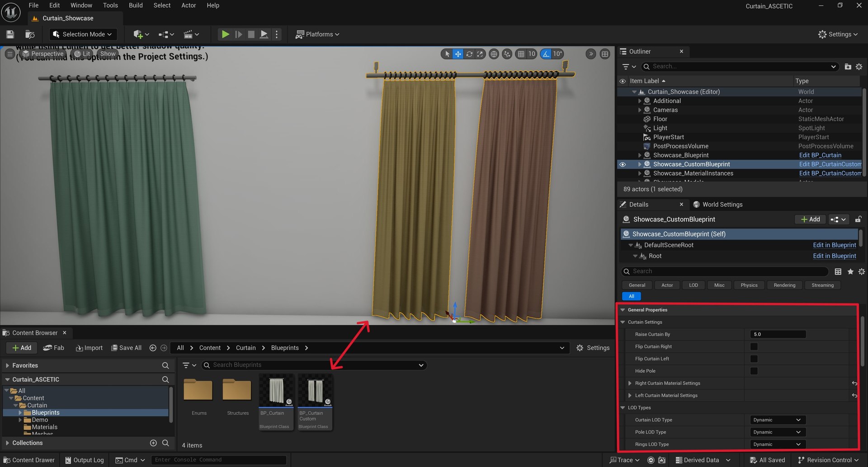Select the Rendering filter in Details

(x=784, y=285)
